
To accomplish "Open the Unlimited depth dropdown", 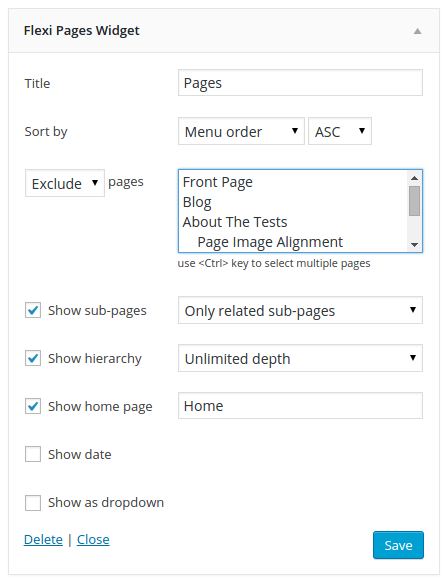I will (x=300, y=358).
